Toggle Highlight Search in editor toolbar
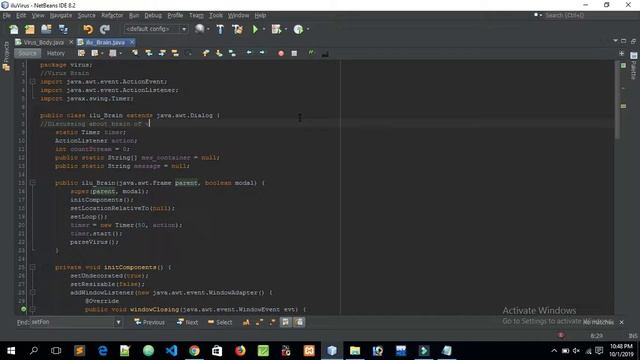The width and height of the screenshot is (640, 360). click(175, 53)
